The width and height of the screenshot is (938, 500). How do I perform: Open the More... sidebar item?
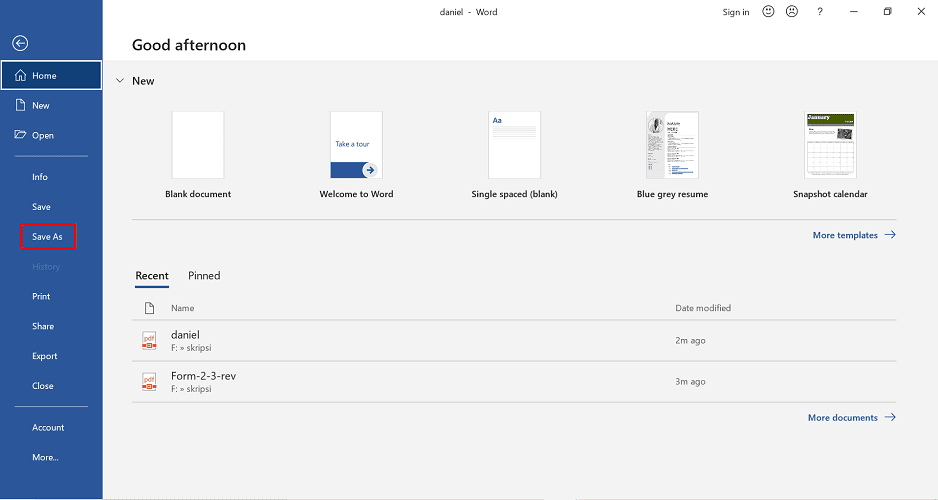(x=45, y=458)
